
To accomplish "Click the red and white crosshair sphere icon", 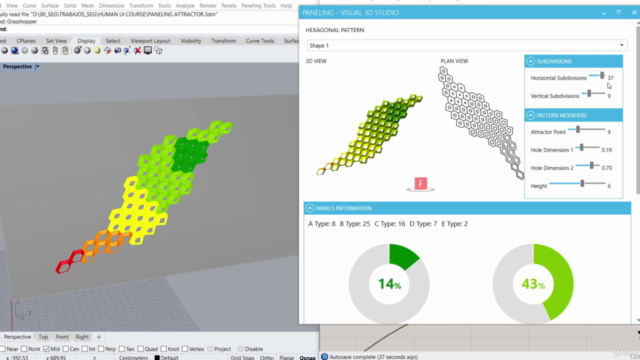I will (107, 51).
